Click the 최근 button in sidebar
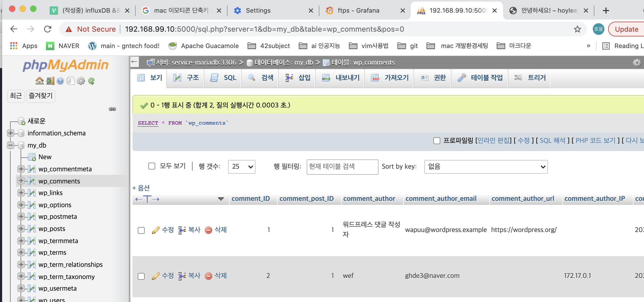The image size is (644, 302). click(16, 96)
